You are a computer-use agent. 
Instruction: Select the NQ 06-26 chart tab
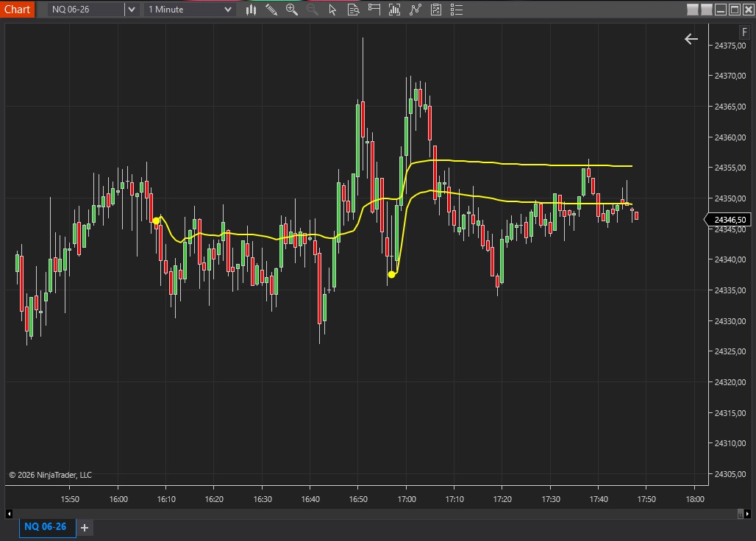(45, 527)
